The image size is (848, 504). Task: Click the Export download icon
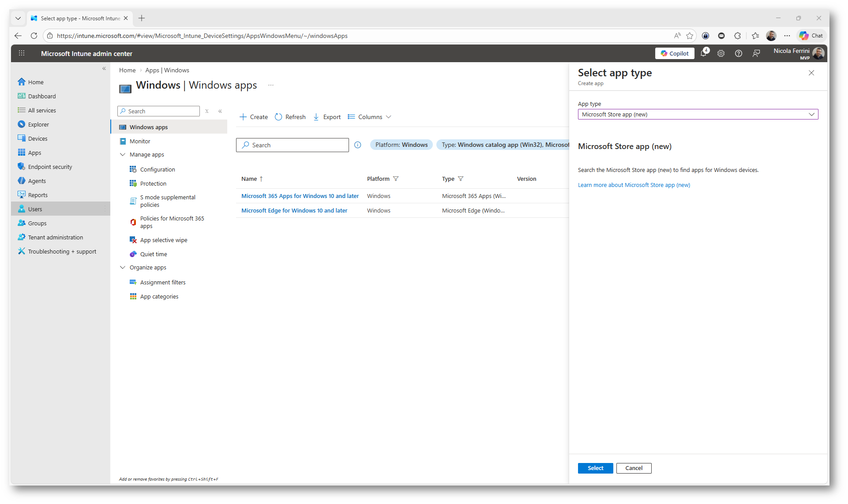(316, 117)
